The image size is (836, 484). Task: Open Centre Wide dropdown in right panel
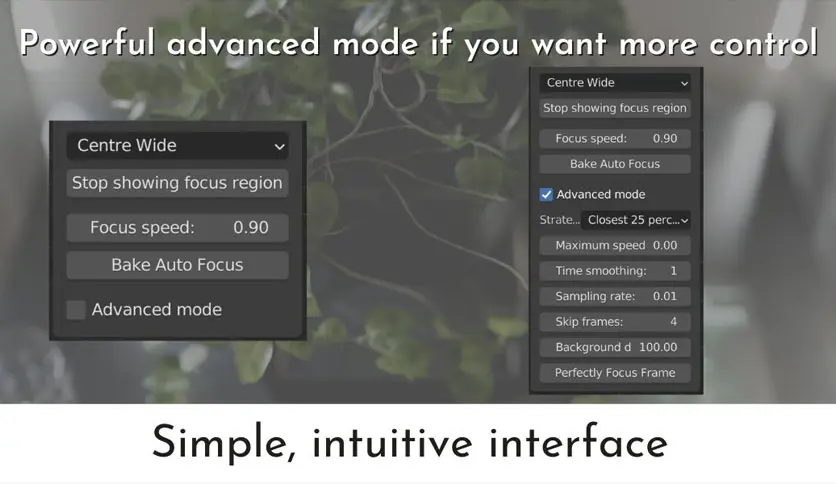point(615,83)
